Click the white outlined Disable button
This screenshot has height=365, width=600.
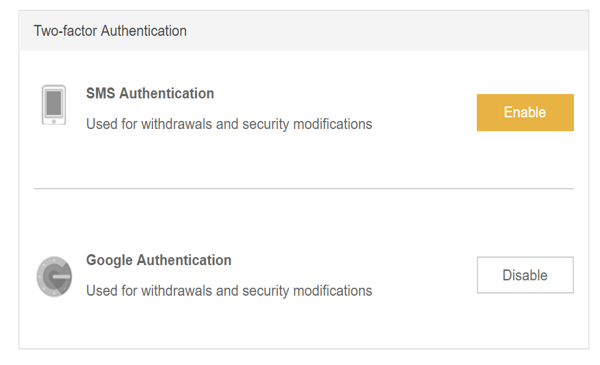tap(525, 275)
